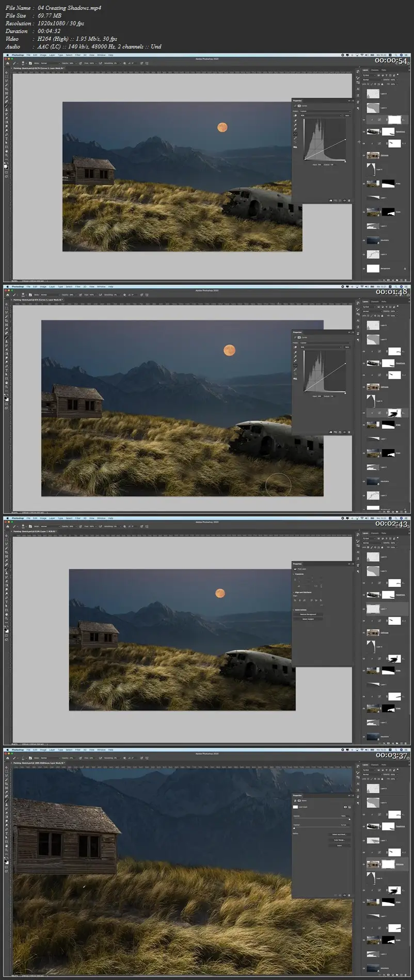The image size is (414, 980).
Task: Open Layers panel flyout menu in 00:00:54 frame
Action: 409,70
